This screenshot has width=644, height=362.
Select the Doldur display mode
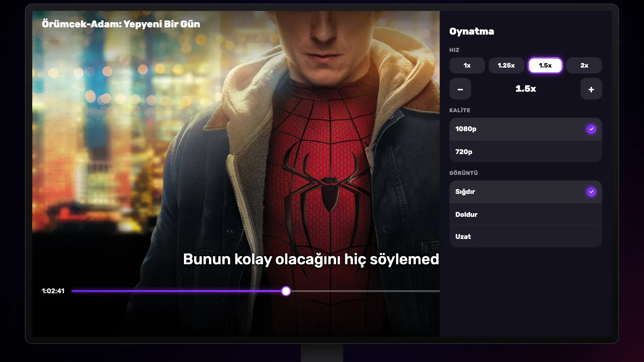(526, 214)
